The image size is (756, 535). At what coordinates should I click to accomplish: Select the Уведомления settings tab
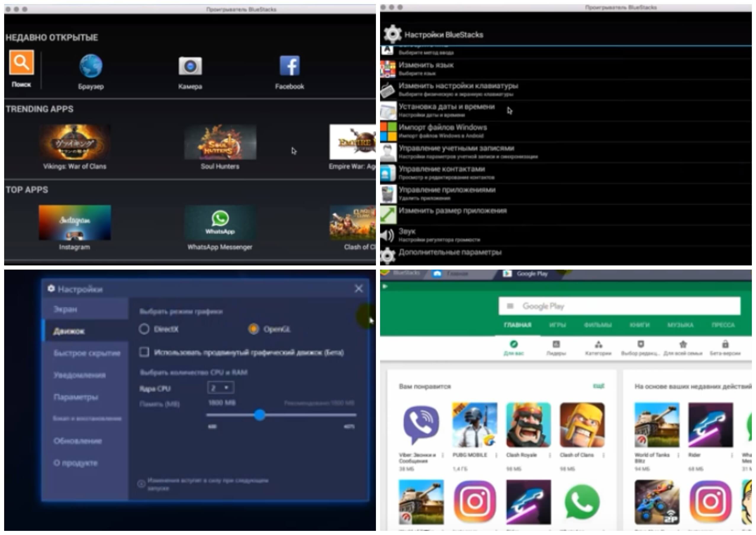[85, 375]
